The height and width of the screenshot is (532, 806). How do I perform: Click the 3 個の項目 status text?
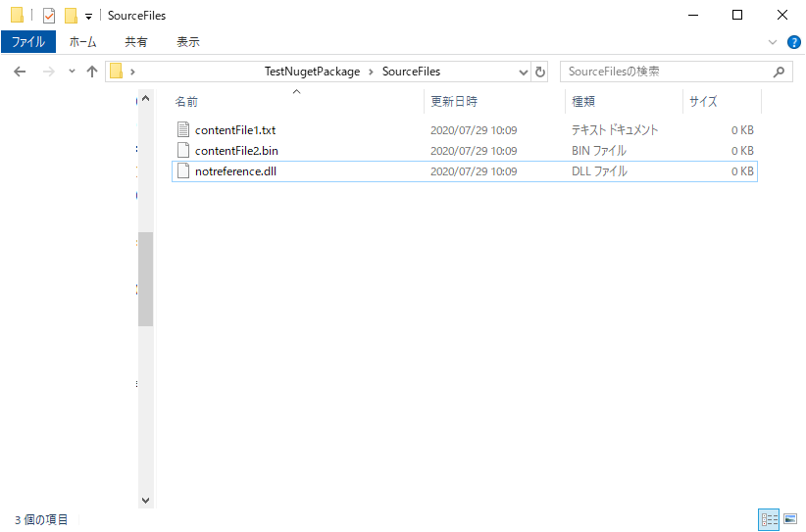point(41,519)
